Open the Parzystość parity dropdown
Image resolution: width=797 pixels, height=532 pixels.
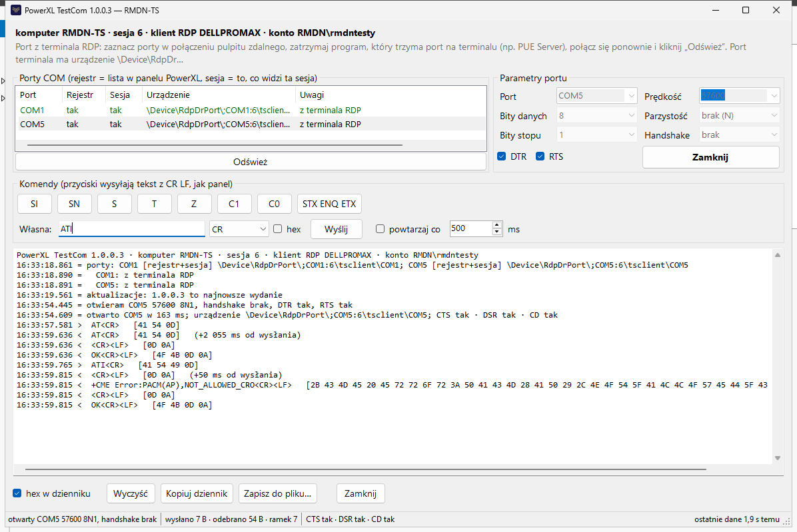click(x=740, y=116)
